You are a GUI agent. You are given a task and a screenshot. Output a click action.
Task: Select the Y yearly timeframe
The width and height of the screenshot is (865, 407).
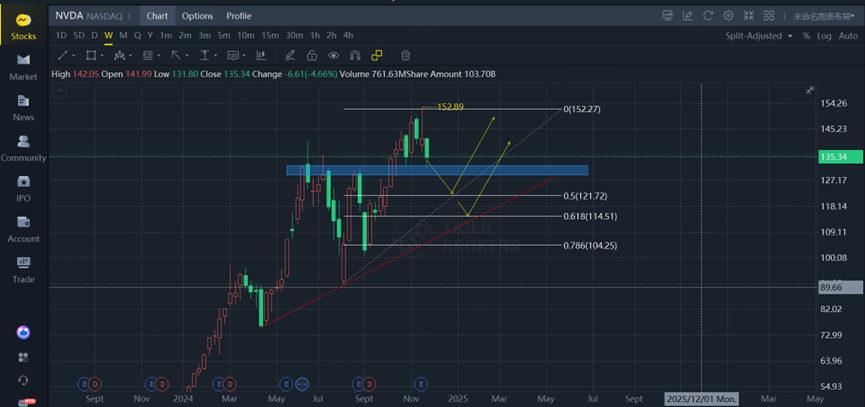(149, 36)
